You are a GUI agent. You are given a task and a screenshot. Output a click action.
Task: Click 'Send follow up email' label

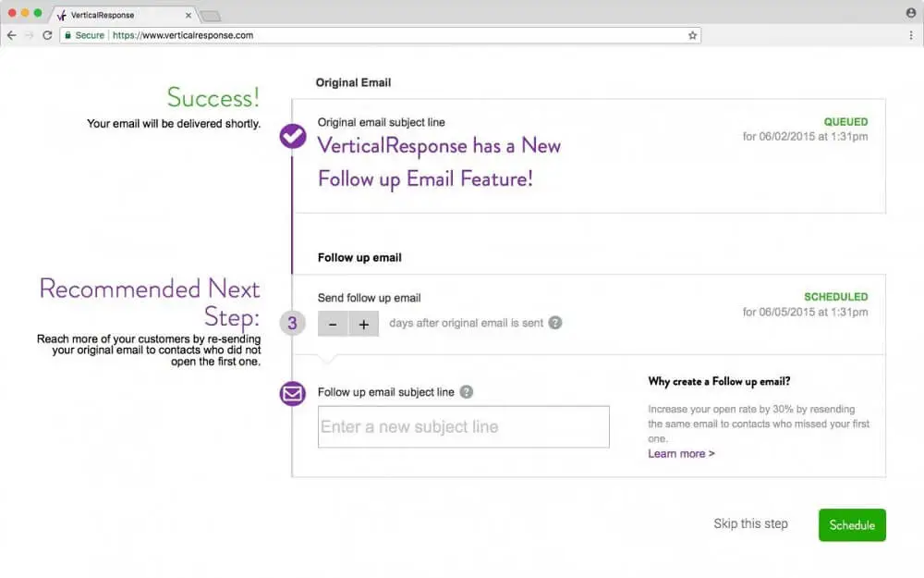(x=370, y=298)
